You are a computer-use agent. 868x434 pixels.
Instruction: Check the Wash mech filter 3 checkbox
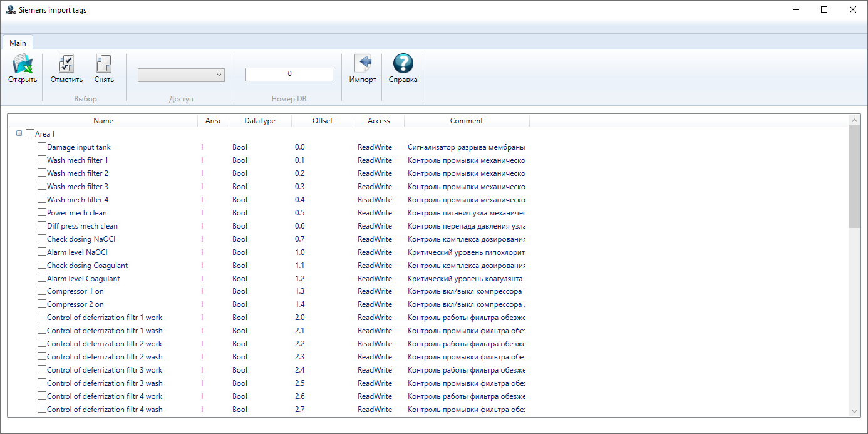(42, 186)
